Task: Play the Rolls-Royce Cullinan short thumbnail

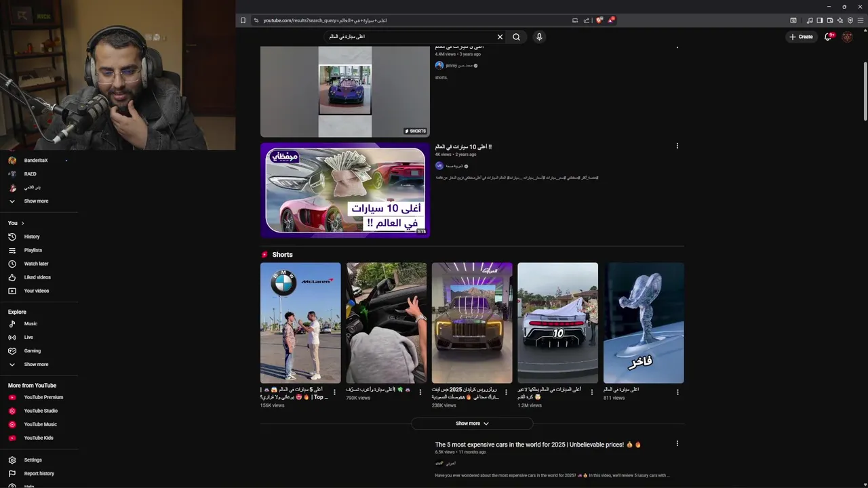Action: click(x=472, y=323)
